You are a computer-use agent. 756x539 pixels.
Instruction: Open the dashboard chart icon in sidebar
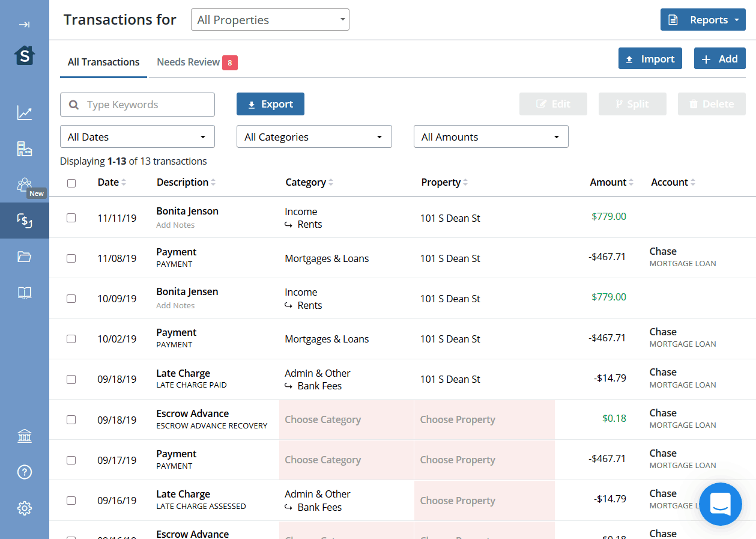tap(25, 113)
